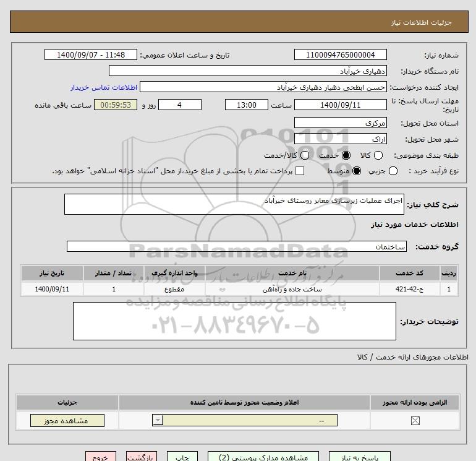Screen dimensions: 476x461
Task: Click the گروه خدمت field ساختمان
Action: 237,246
